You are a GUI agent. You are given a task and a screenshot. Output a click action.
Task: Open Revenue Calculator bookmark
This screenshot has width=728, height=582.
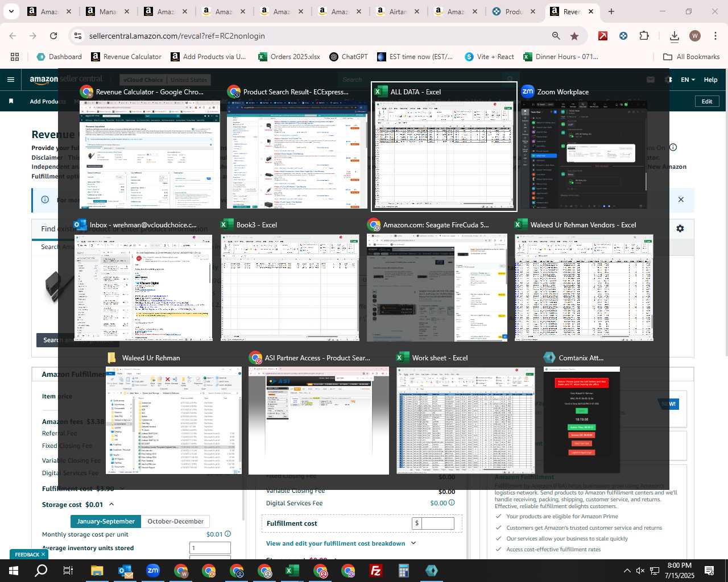(x=126, y=57)
